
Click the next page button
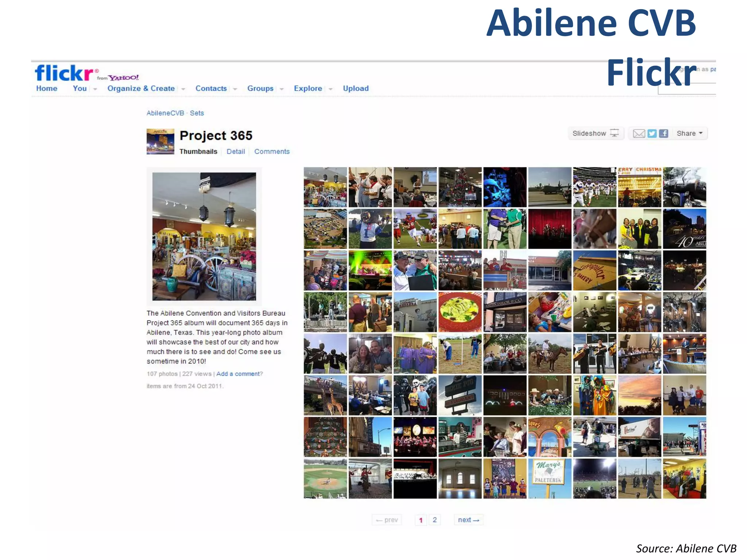coord(468,520)
